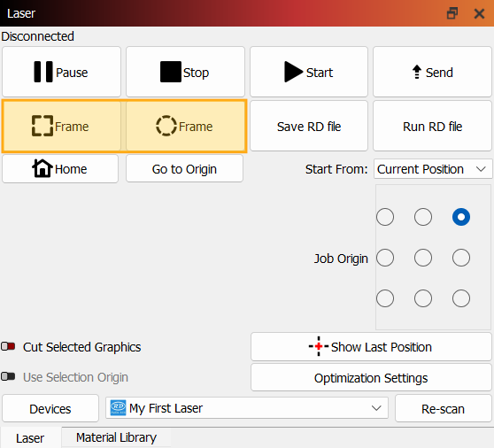Click the Save RD file button
Image resolution: width=494 pixels, height=448 pixels.
coord(309,127)
